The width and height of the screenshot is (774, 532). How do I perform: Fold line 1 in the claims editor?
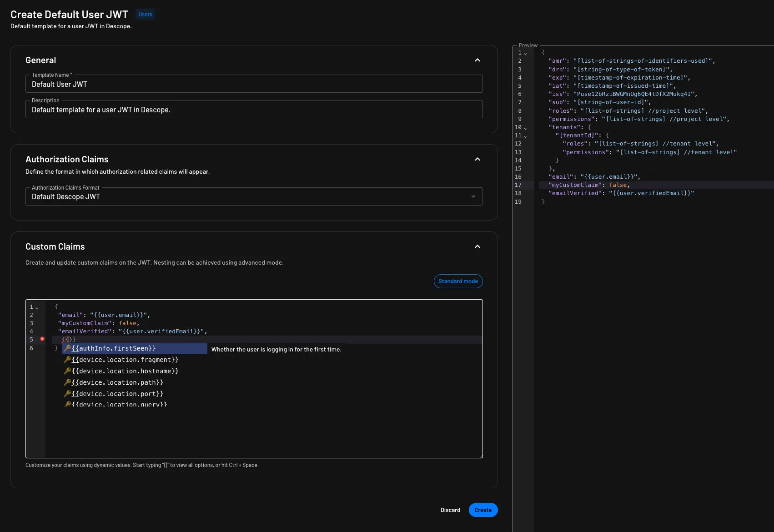pos(37,308)
